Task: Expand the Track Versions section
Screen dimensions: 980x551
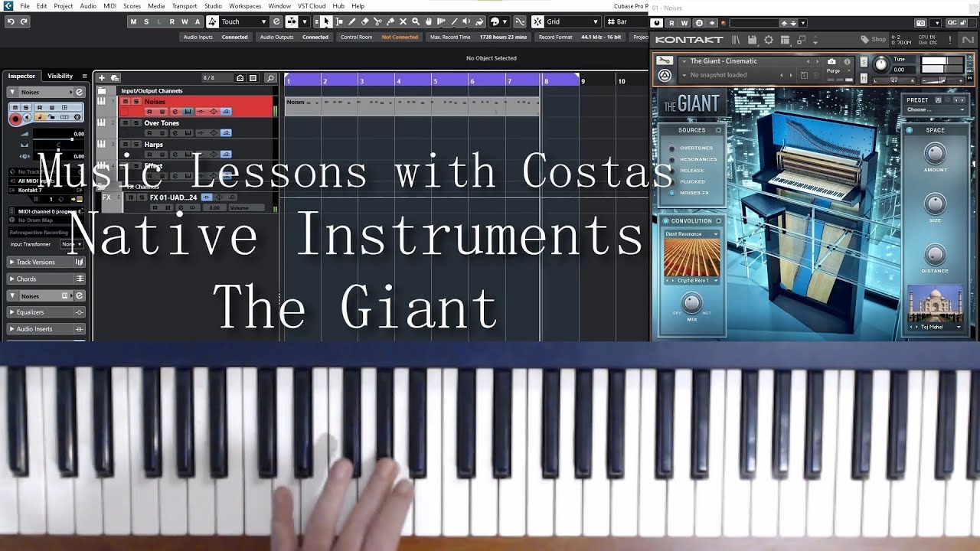Action: [46, 262]
